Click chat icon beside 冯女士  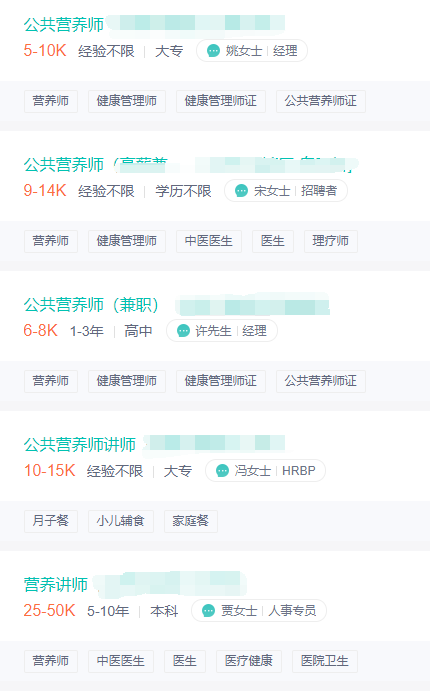(x=222, y=471)
